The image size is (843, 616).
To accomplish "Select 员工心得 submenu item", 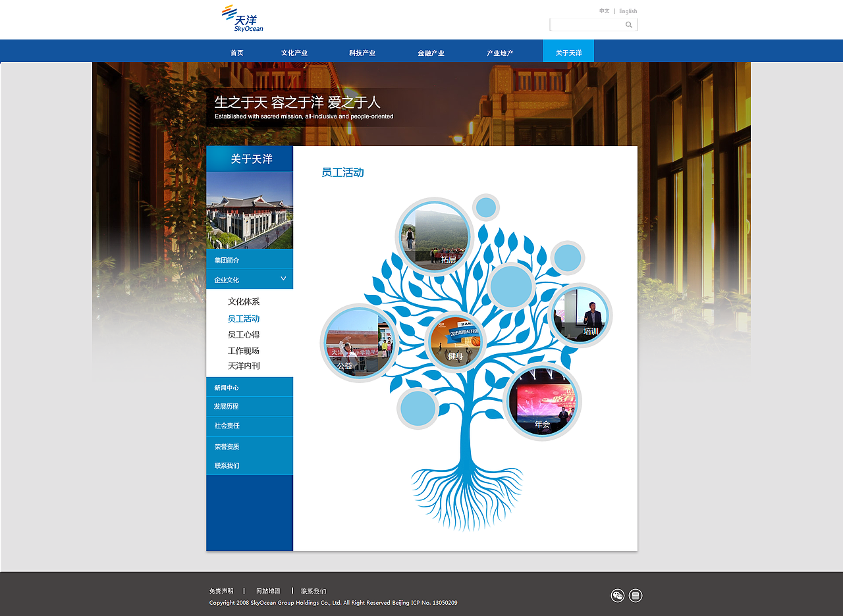I will tap(244, 334).
